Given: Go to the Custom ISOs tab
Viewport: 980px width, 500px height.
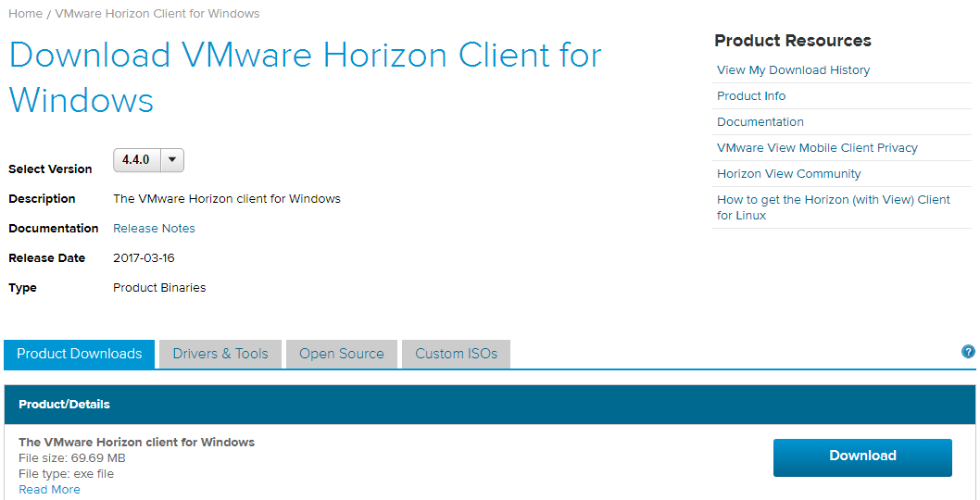Looking at the screenshot, I should coord(456,354).
